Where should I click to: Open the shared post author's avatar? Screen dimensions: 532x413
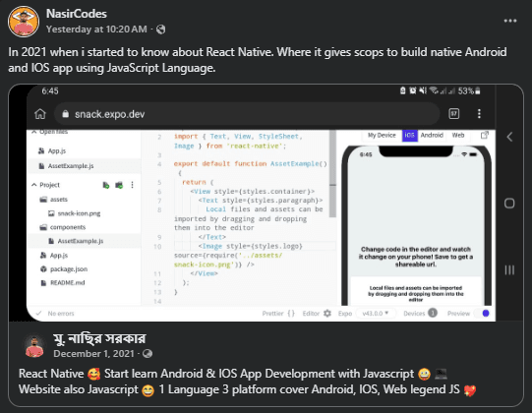click(34, 346)
